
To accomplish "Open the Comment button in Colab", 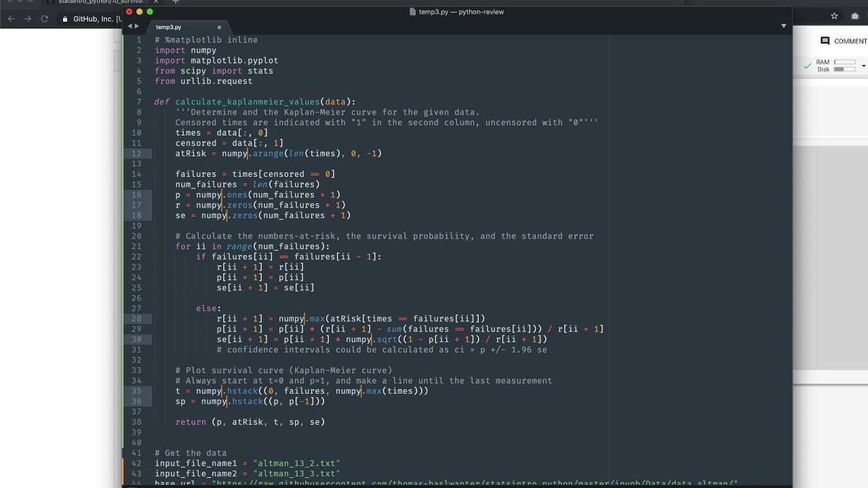I will click(845, 41).
